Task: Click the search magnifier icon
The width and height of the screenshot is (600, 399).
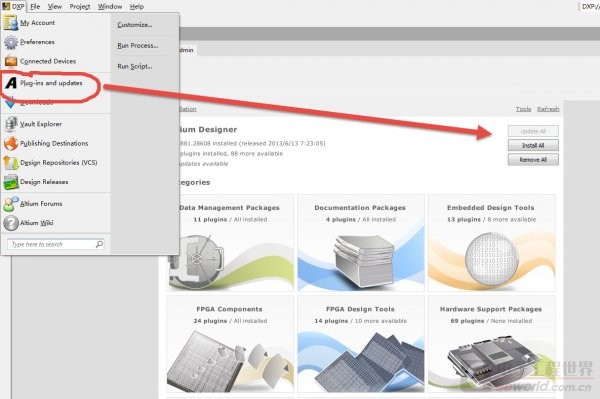Action: (99, 244)
